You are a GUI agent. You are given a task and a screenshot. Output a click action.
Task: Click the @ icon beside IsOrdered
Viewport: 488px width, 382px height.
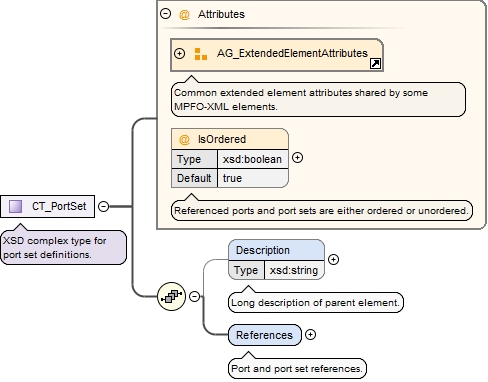pyautogui.click(x=184, y=139)
